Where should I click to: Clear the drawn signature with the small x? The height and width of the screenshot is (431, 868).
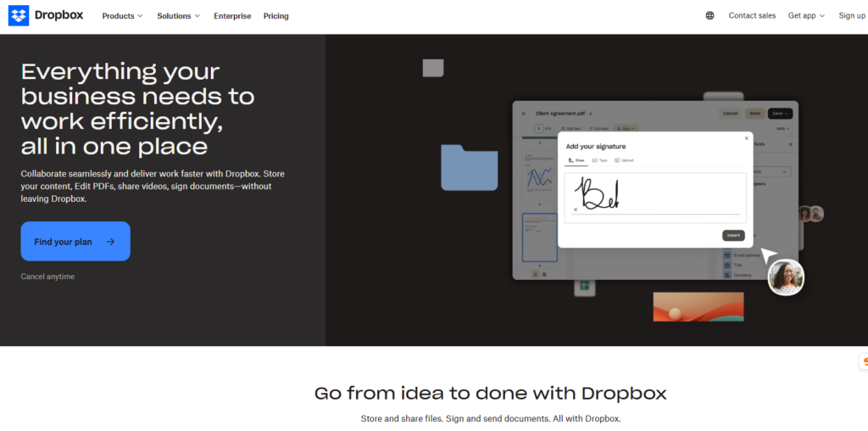click(576, 210)
